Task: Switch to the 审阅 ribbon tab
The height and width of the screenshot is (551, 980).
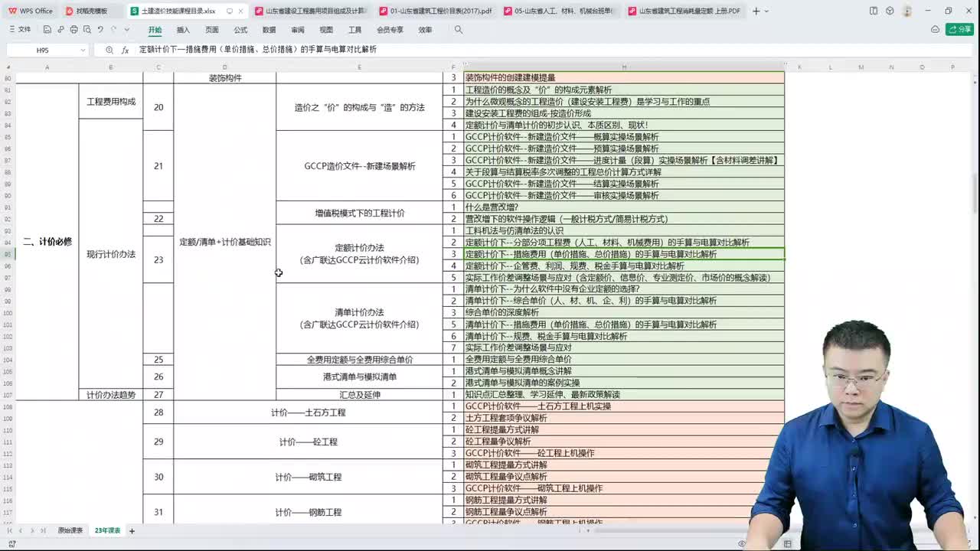Action: pyautogui.click(x=298, y=30)
